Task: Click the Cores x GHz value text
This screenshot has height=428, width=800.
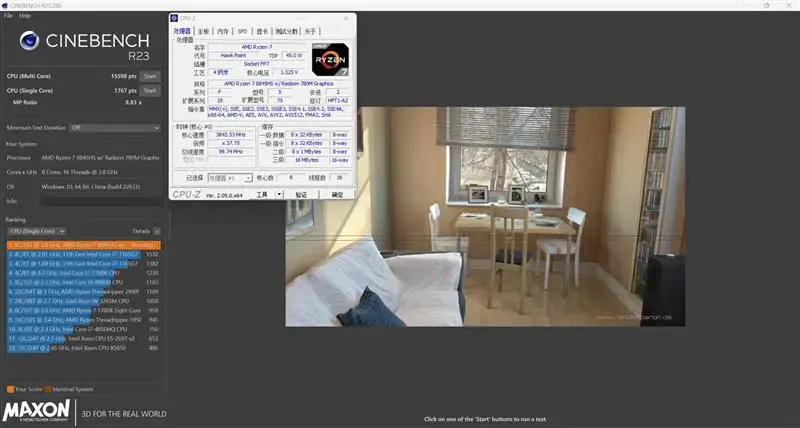Action: tap(80, 172)
